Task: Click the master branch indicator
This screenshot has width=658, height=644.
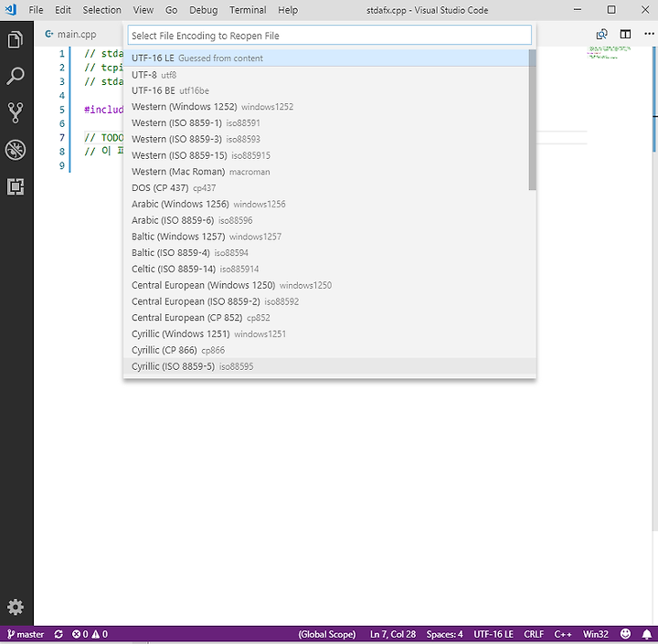Action: point(26,634)
